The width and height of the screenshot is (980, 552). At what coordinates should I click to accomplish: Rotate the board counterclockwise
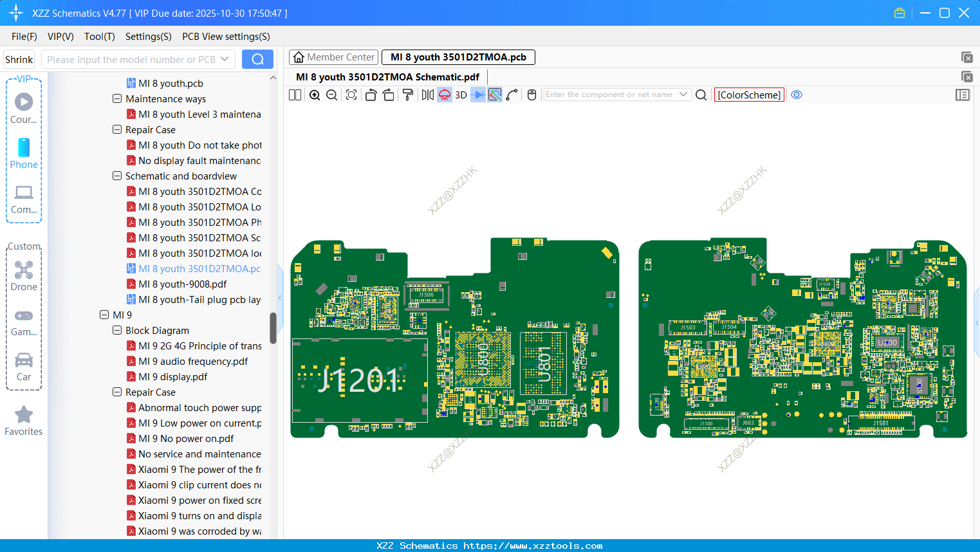coord(371,95)
